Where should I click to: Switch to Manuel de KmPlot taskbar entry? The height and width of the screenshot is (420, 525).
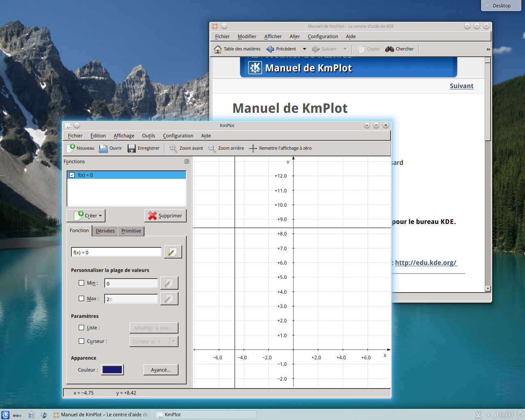pyautogui.click(x=102, y=415)
